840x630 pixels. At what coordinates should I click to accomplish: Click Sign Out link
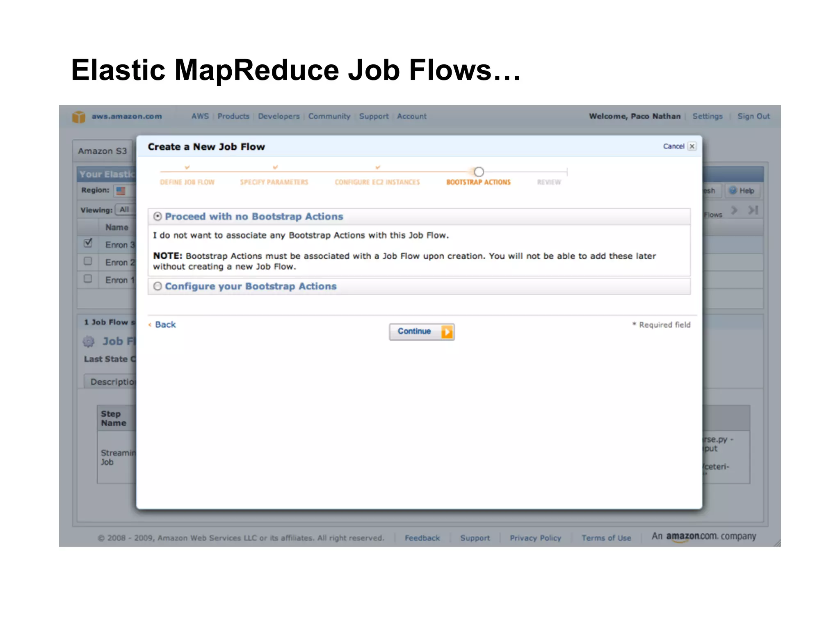point(753,116)
